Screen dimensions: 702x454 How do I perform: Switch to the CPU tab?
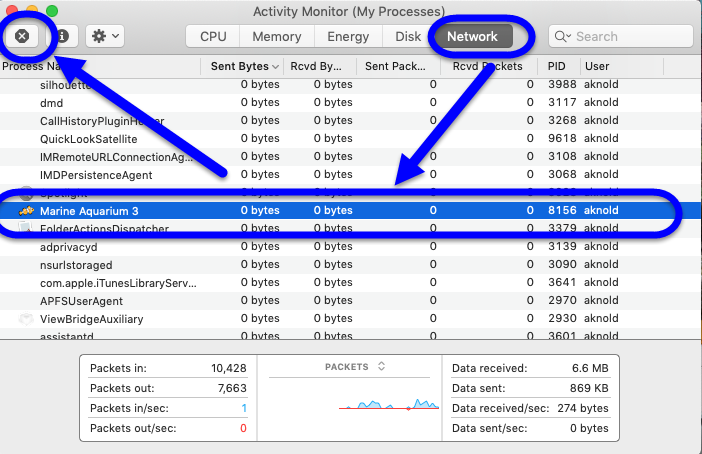tap(213, 37)
